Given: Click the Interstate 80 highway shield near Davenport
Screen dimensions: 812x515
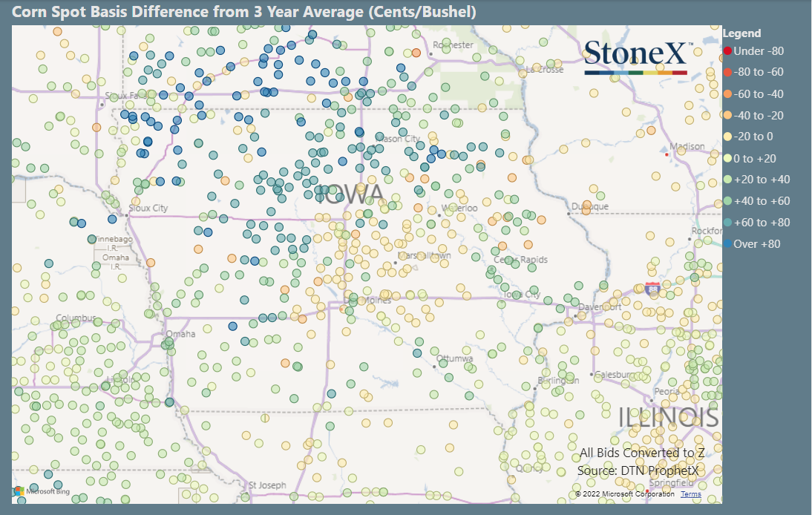Looking at the screenshot, I should tap(651, 288).
